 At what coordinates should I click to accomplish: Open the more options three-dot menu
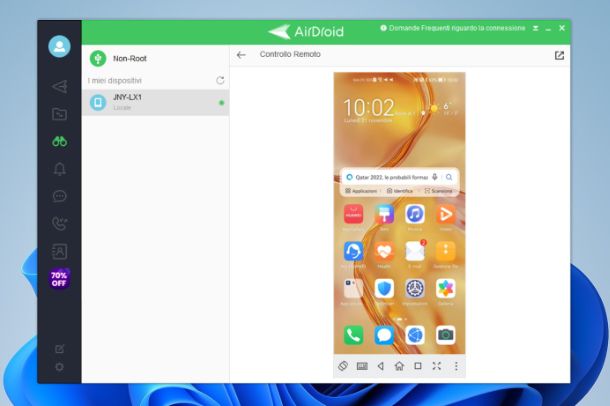coord(456,366)
